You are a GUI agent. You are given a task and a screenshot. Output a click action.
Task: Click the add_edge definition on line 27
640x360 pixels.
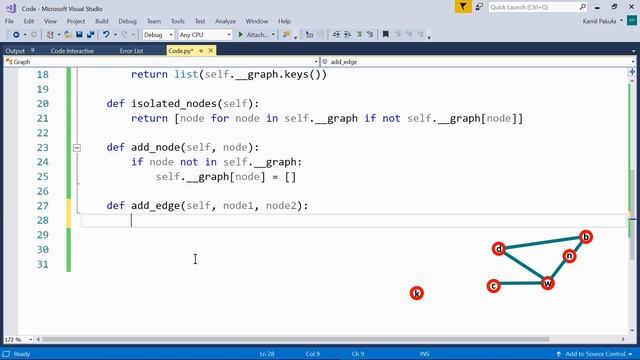point(207,206)
